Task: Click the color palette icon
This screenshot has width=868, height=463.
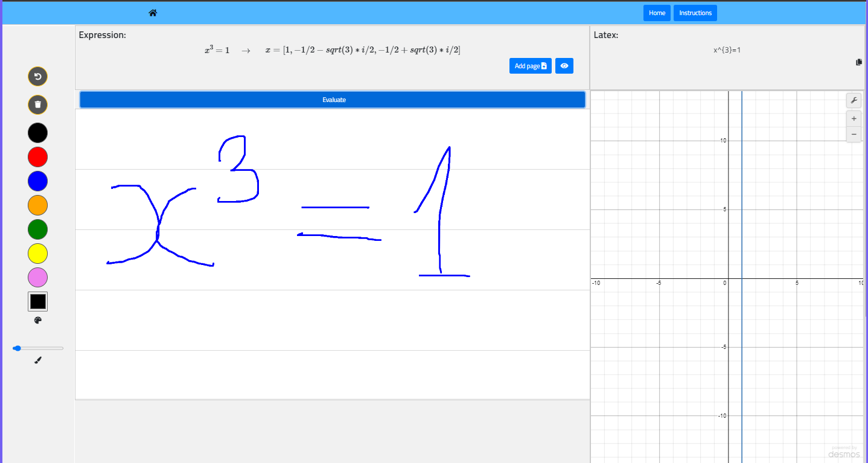Action: coord(37,321)
